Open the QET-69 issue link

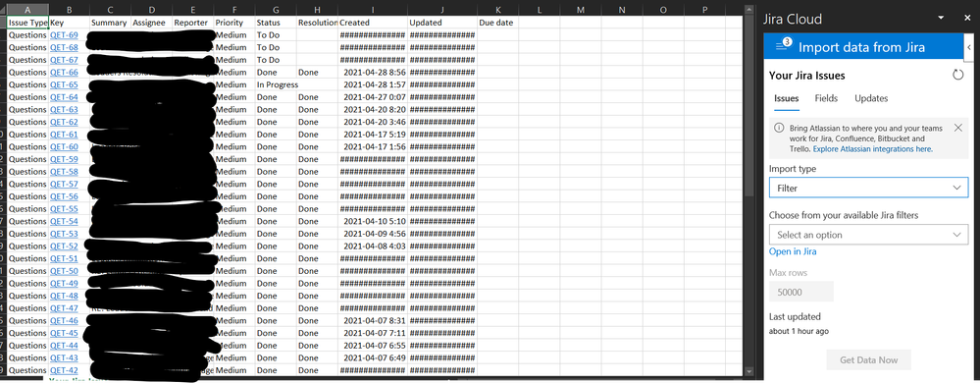tap(64, 35)
